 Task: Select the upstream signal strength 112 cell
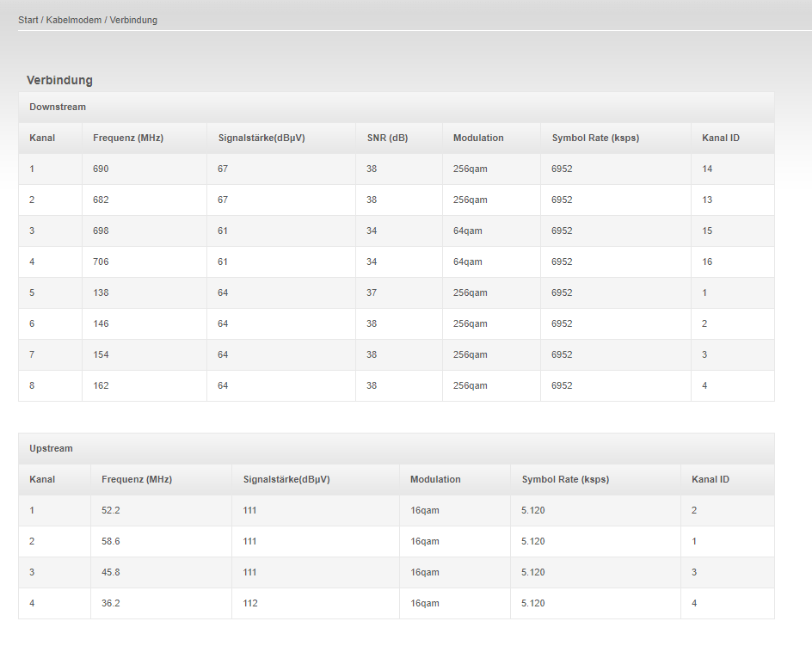(x=316, y=604)
